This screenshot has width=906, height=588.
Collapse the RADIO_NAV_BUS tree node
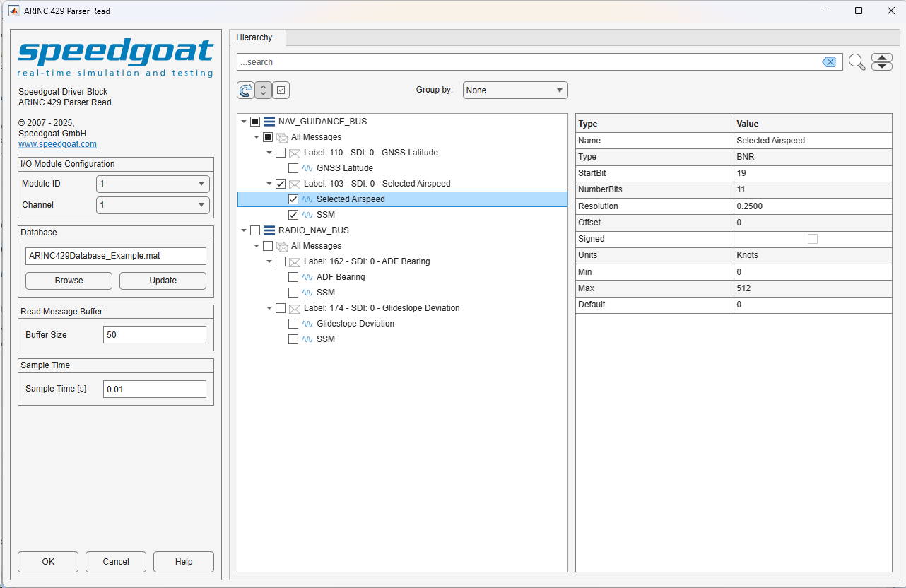244,230
